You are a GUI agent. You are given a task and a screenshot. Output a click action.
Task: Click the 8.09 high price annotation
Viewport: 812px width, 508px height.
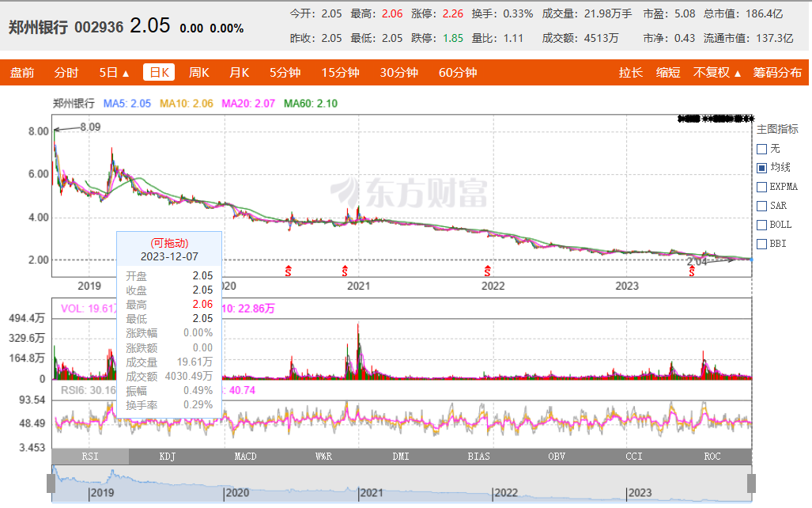tap(90, 127)
